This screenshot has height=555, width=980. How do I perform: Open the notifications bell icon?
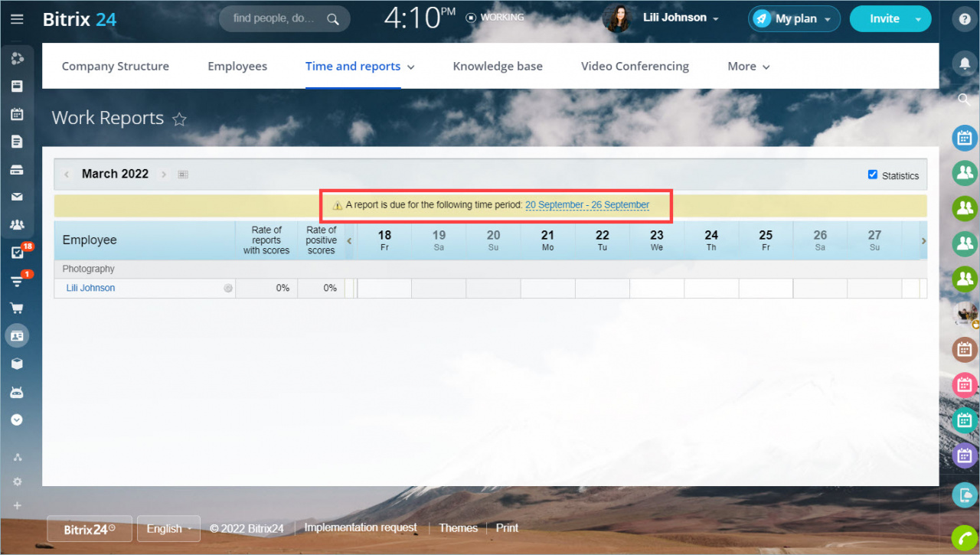click(x=965, y=64)
